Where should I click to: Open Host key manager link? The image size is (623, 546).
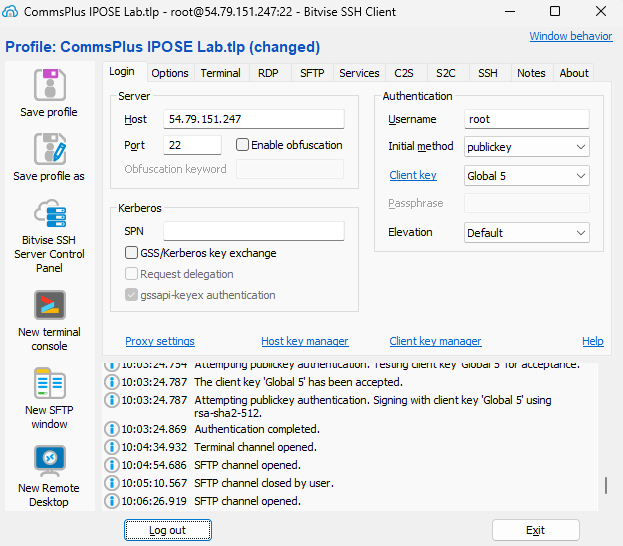click(305, 341)
